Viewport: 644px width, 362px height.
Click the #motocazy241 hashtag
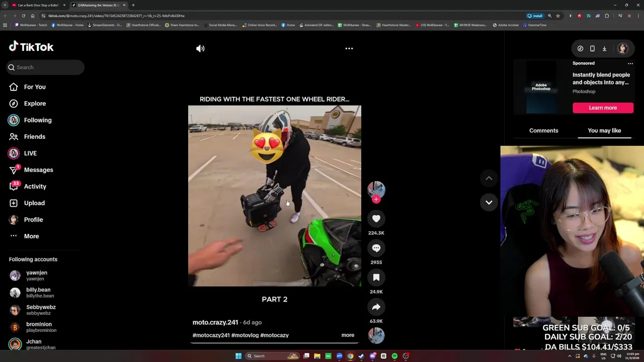(211, 335)
